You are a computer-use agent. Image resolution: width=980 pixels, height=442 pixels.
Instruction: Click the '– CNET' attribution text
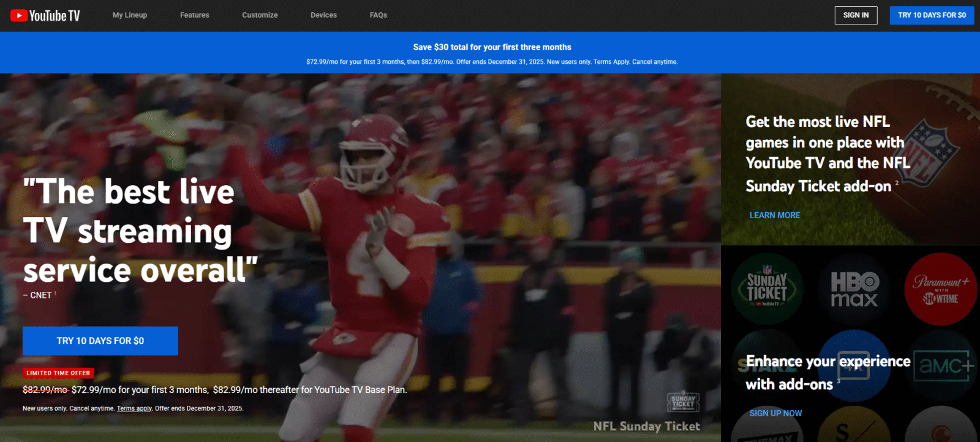tap(39, 295)
